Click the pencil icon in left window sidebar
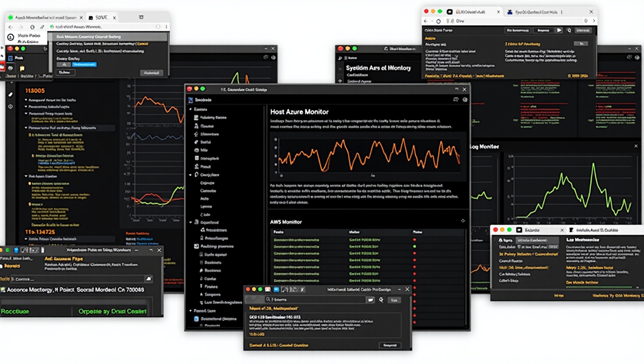Viewport: 644px width, 364px height. (10, 94)
